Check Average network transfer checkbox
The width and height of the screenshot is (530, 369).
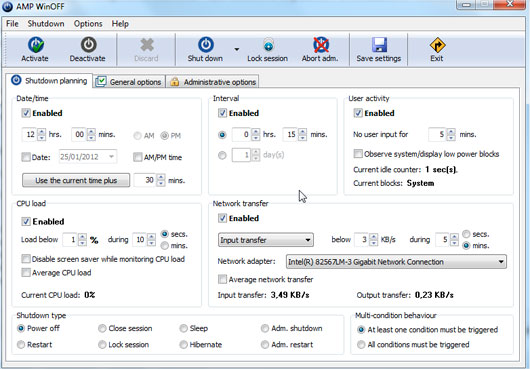point(222,279)
